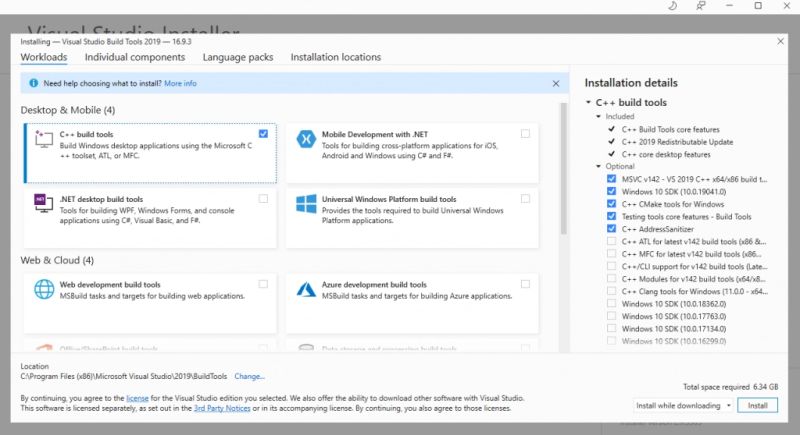Uncheck Windows 10 SDK (10.0.19041.0)
The width and height of the screenshot is (800, 435).
tap(611, 191)
